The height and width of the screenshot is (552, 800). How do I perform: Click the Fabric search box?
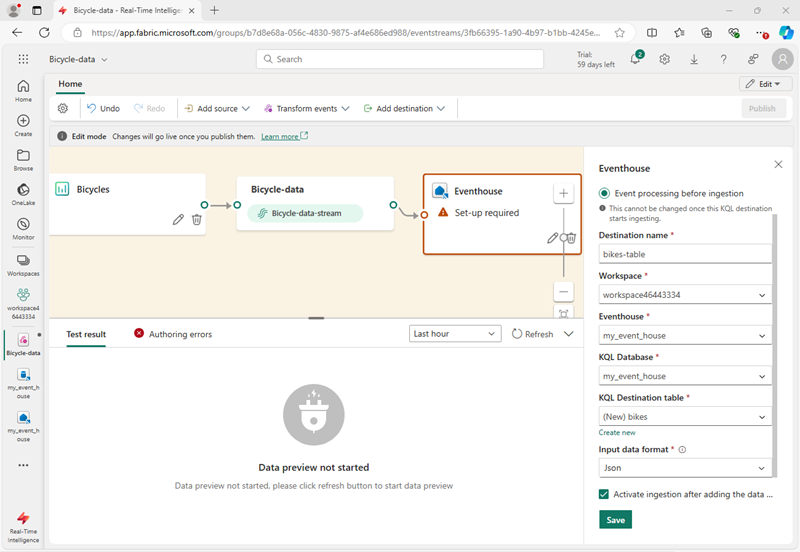[x=400, y=59]
